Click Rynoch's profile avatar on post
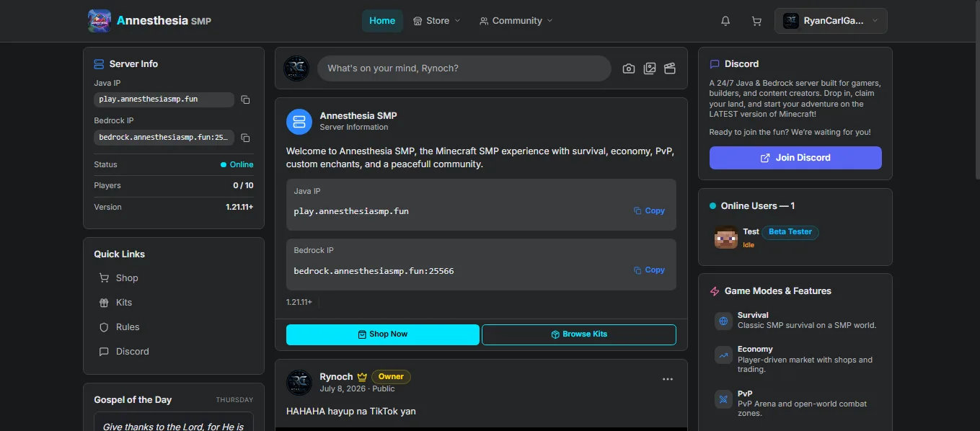The width and height of the screenshot is (980, 431). point(299,382)
